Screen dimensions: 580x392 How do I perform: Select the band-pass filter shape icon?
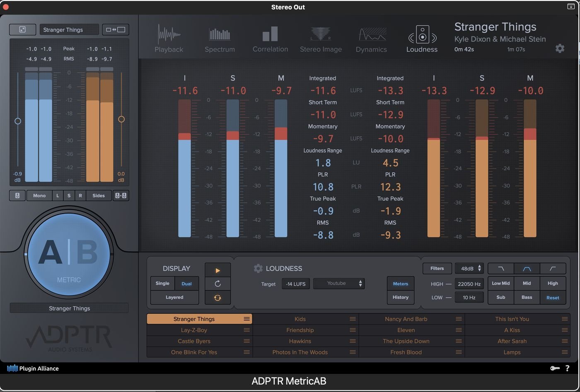click(x=527, y=268)
